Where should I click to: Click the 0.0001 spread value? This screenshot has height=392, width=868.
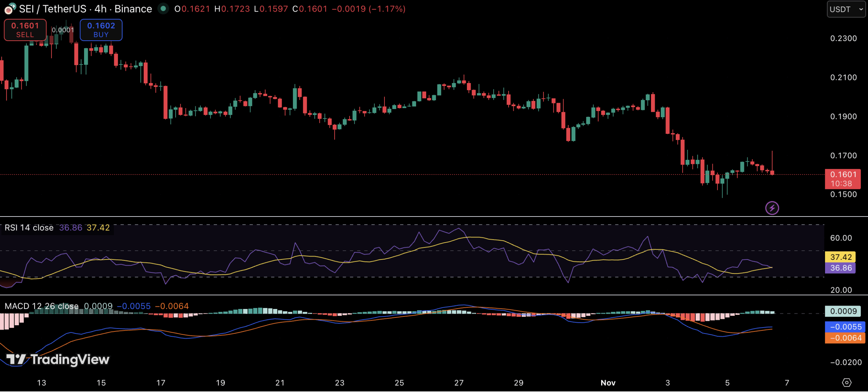pos(63,30)
